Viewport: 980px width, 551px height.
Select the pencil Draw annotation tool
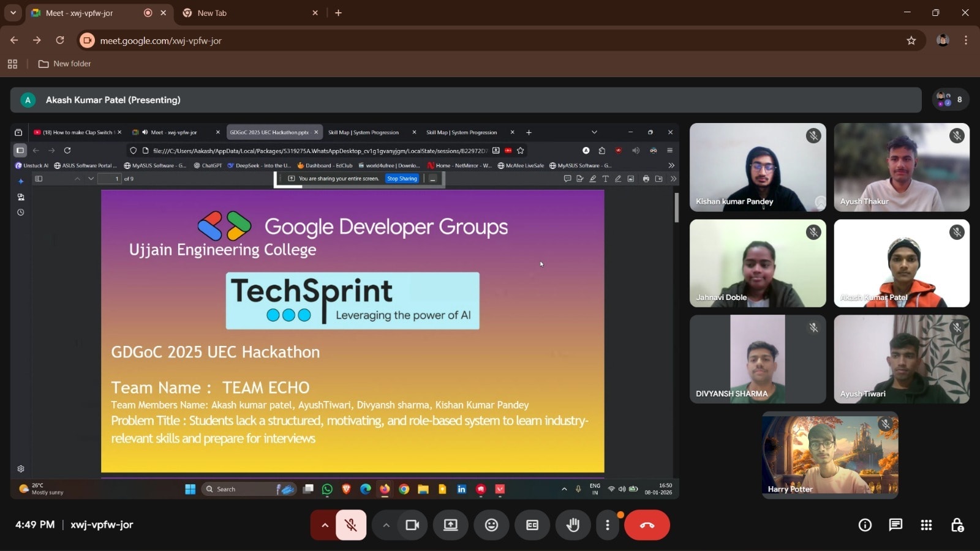619,179
